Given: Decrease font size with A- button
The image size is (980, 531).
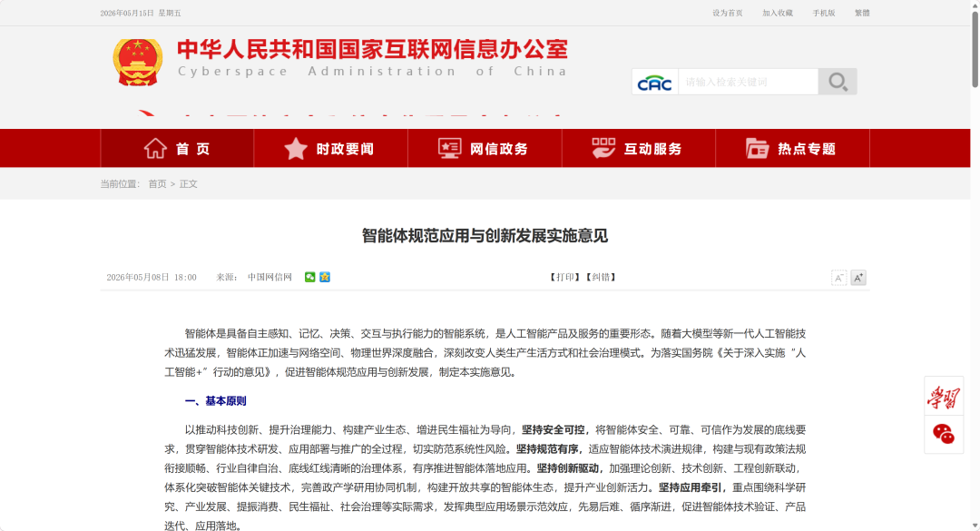Looking at the screenshot, I should 838,278.
